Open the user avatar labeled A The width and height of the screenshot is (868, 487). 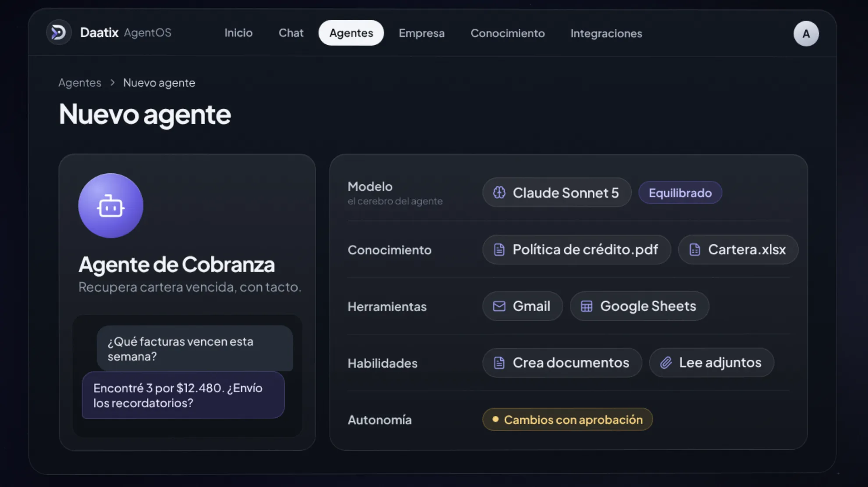coord(806,33)
